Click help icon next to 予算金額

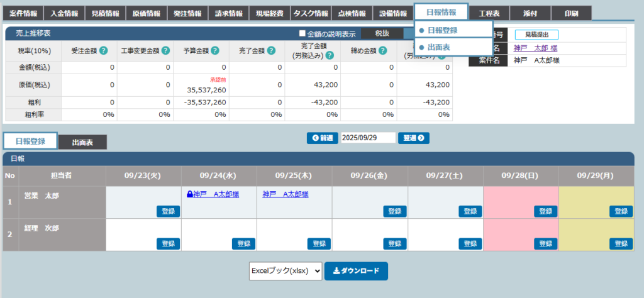pyautogui.click(x=215, y=51)
